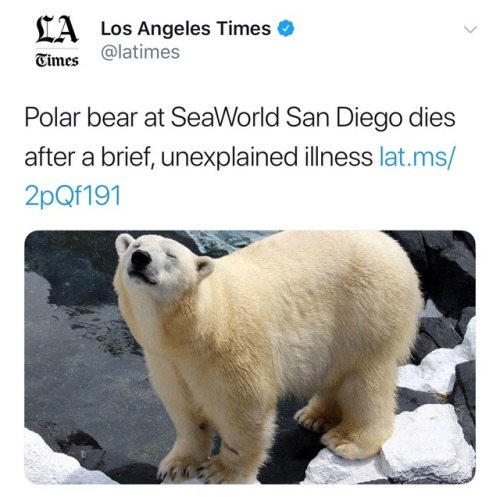This screenshot has width=500, height=497.
Task: Select the "unexplained illness" tweet text
Action: pyautogui.click(x=267, y=157)
